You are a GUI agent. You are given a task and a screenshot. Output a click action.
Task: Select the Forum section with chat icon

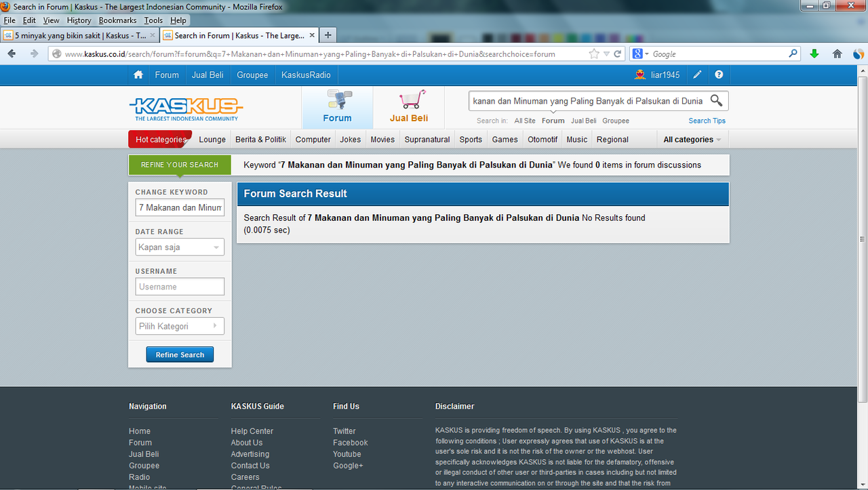[x=337, y=107]
